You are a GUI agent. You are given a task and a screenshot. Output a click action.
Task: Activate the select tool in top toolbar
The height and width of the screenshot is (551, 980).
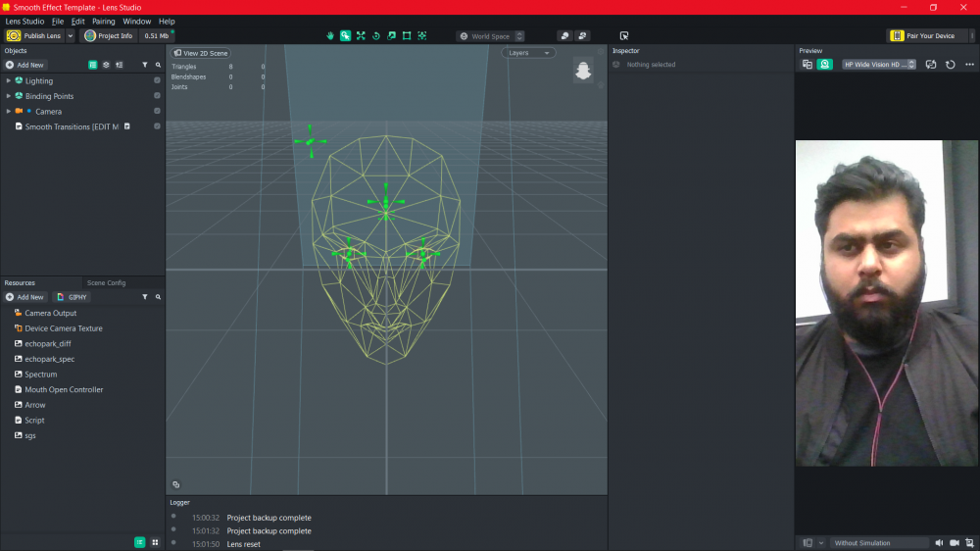pyautogui.click(x=345, y=36)
